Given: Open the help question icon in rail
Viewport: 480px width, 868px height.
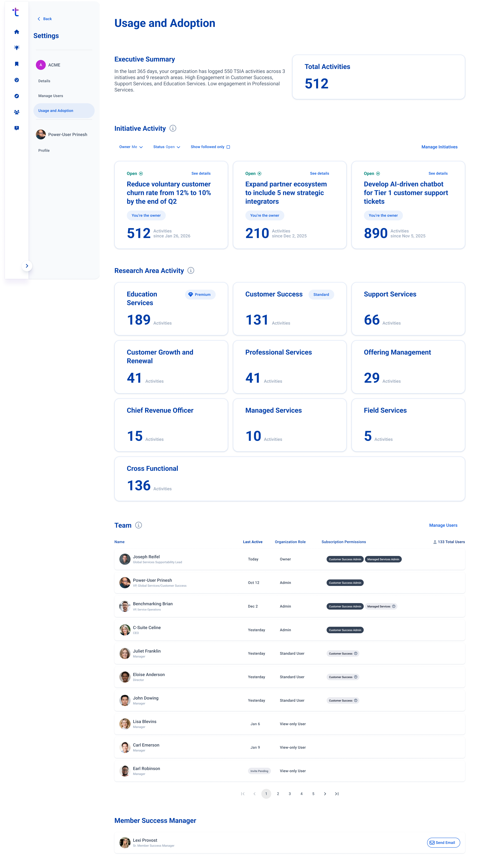Looking at the screenshot, I should 17,128.
